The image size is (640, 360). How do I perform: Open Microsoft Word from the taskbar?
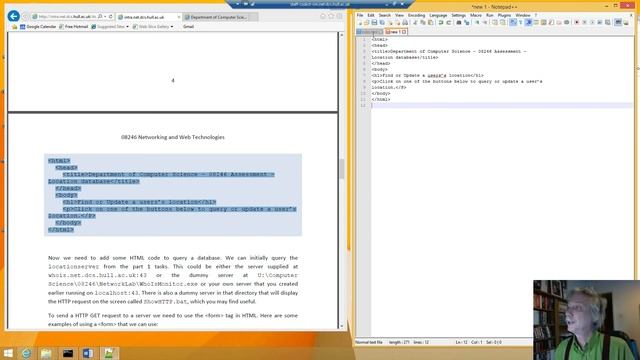click(x=88, y=353)
